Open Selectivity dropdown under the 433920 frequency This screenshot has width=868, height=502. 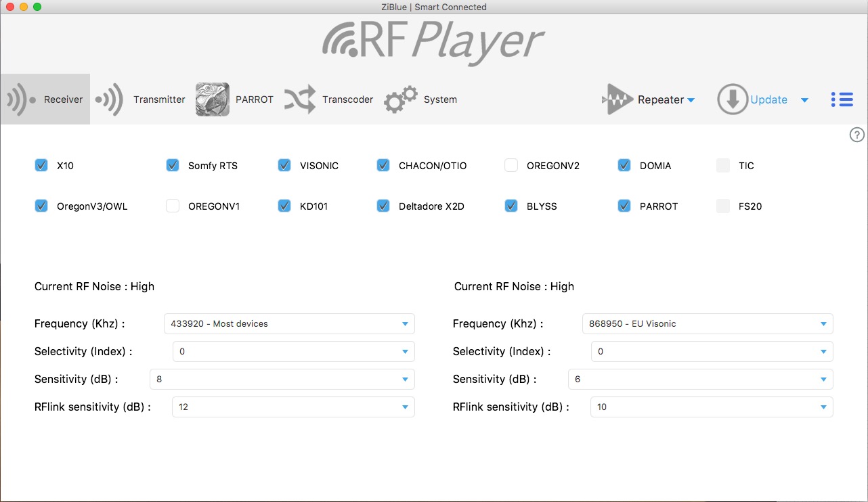[x=294, y=351]
